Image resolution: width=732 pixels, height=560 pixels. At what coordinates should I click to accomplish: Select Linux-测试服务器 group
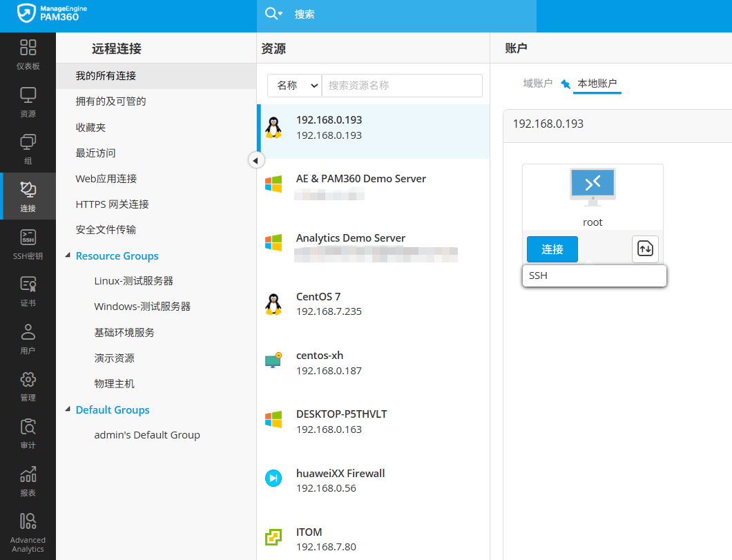(133, 281)
